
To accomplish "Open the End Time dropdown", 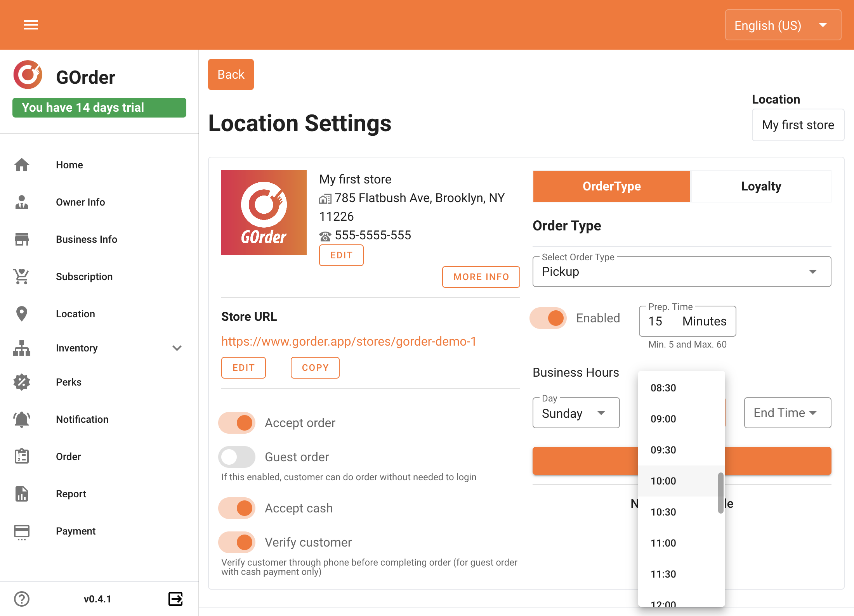I will coord(788,413).
